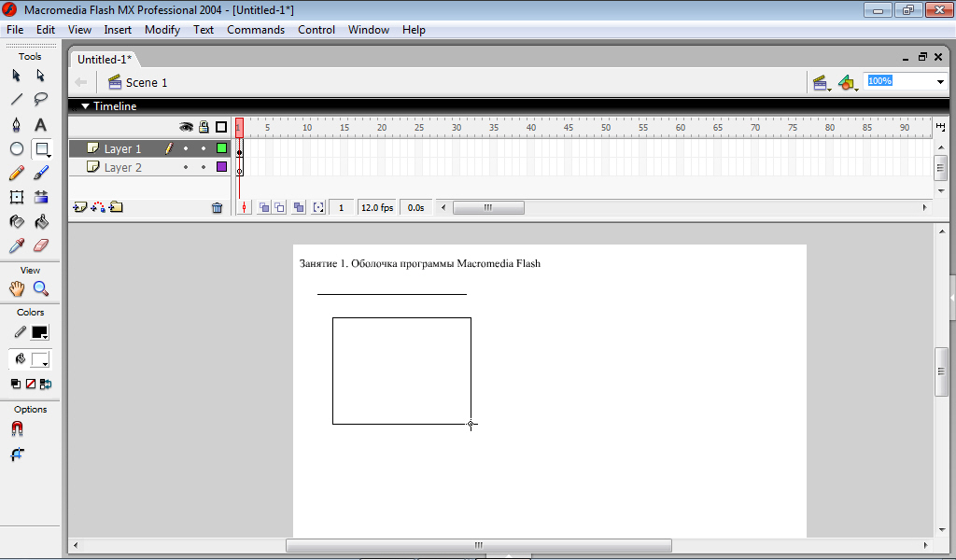Click the Swap Colors icon
956x560 pixels.
[x=46, y=384]
